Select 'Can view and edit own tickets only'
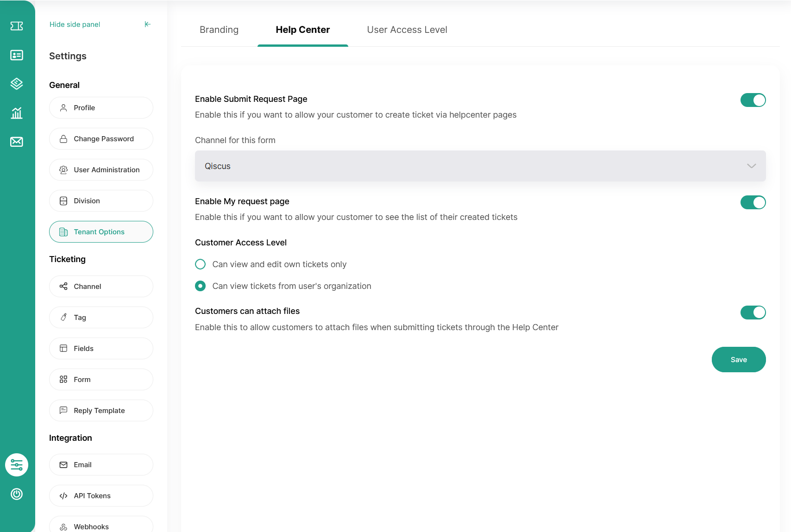The width and height of the screenshot is (791, 532). 201,264
